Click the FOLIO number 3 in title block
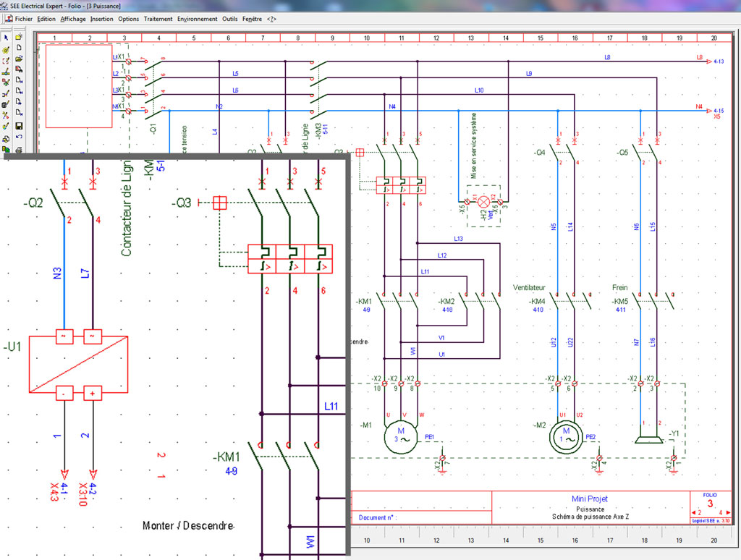741x560 pixels. [x=710, y=504]
